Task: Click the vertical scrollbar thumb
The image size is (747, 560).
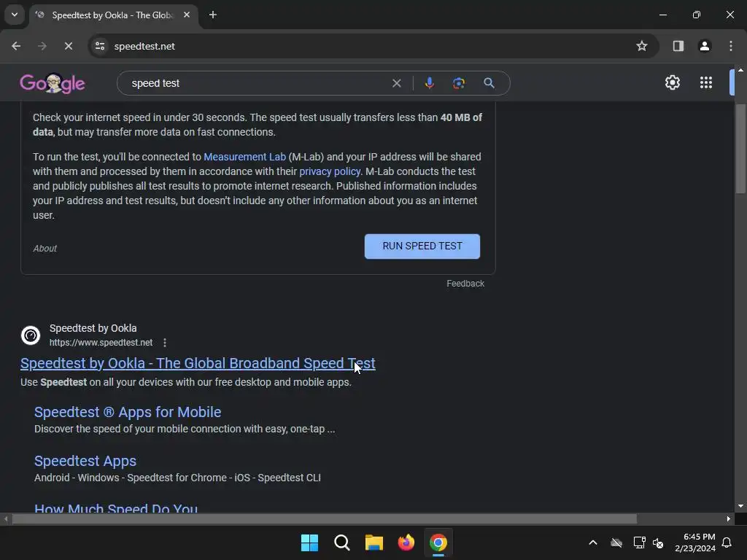Action: pyautogui.click(x=740, y=149)
